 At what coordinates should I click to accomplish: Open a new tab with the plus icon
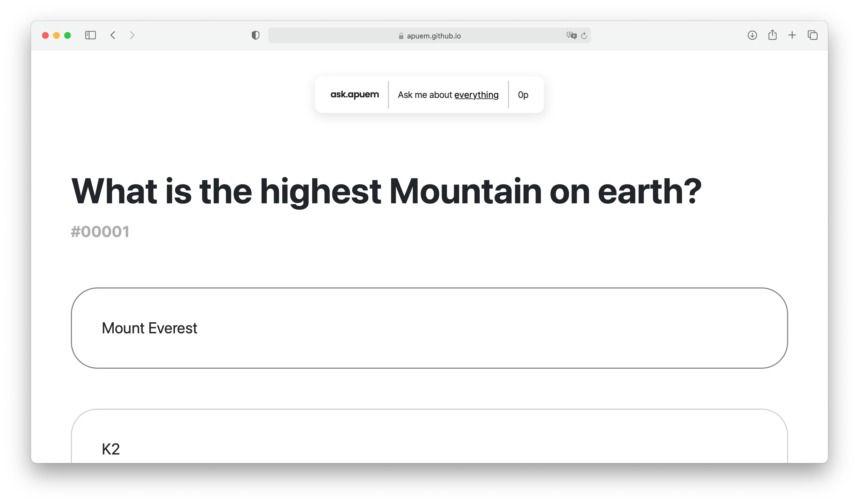pyautogui.click(x=792, y=35)
